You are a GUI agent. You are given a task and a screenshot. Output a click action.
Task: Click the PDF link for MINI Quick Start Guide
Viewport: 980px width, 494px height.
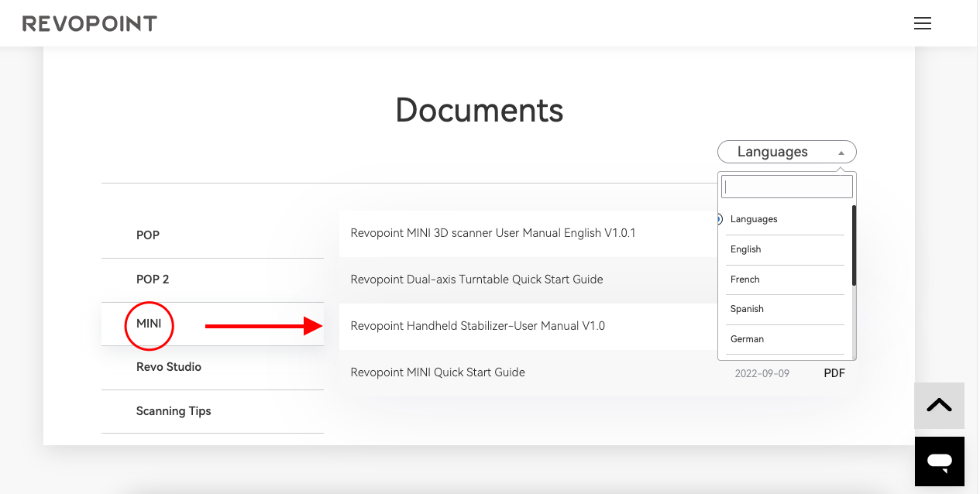pos(834,373)
